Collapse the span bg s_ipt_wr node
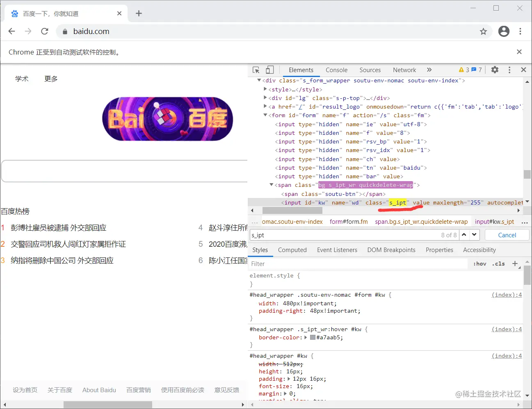The height and width of the screenshot is (409, 532). pos(271,185)
